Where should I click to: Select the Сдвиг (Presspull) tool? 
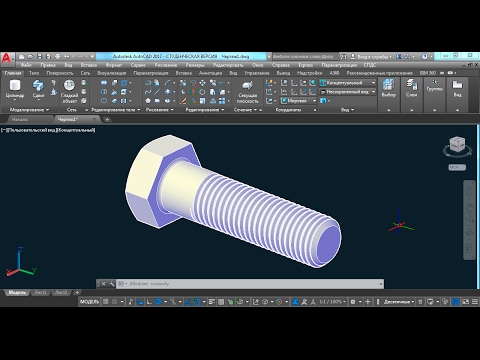pos(38,89)
